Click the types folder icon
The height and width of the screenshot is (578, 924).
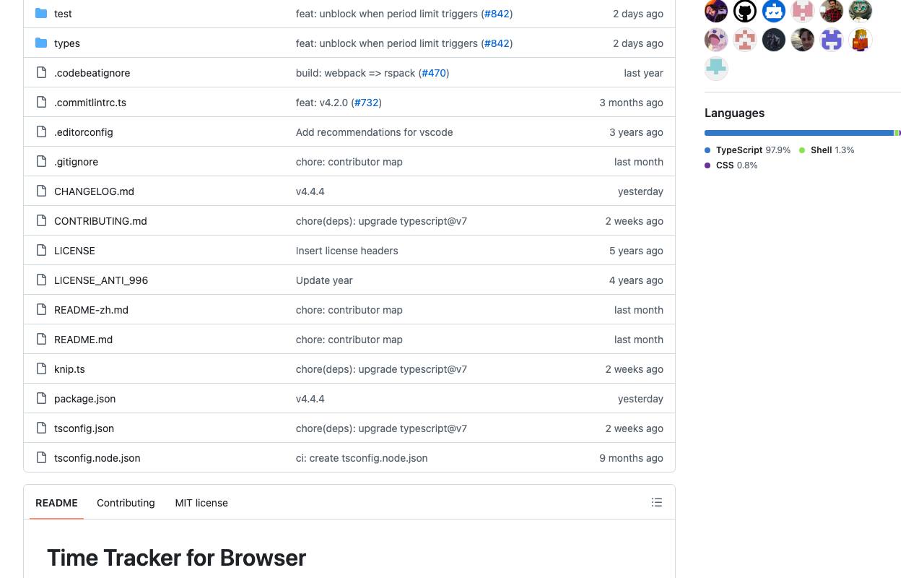pos(41,43)
